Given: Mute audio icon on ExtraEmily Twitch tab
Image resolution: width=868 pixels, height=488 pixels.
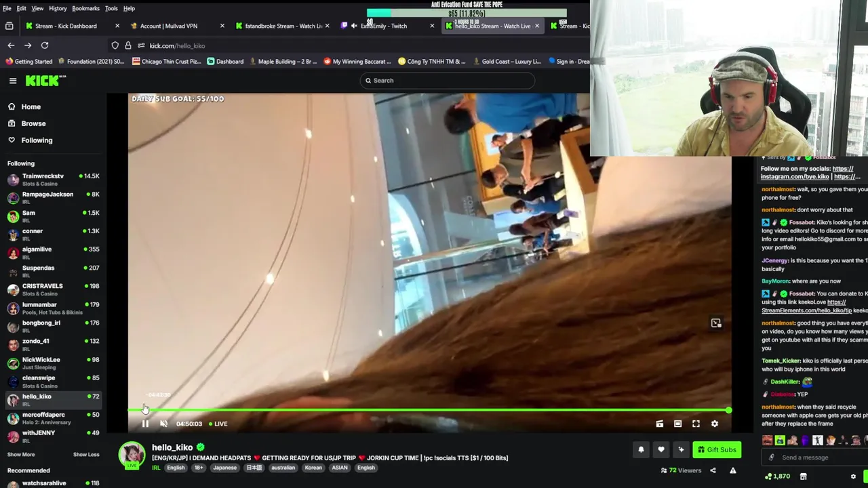Looking at the screenshot, I should (354, 26).
